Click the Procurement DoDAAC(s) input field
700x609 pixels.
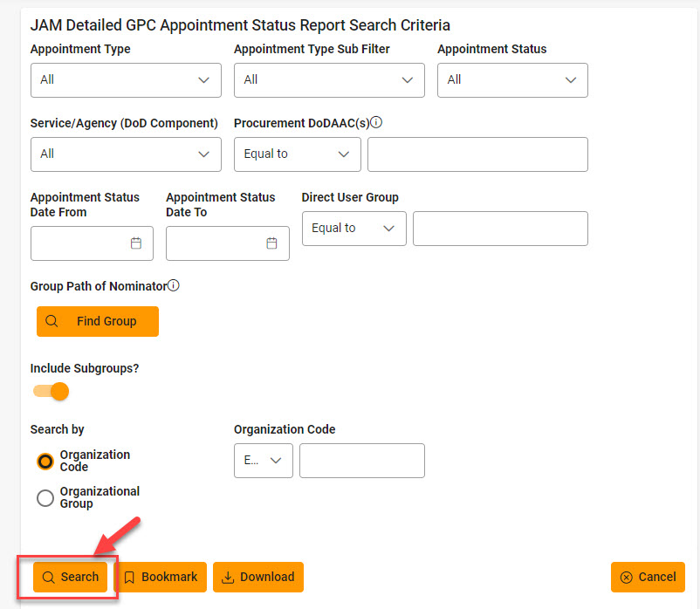coord(477,154)
